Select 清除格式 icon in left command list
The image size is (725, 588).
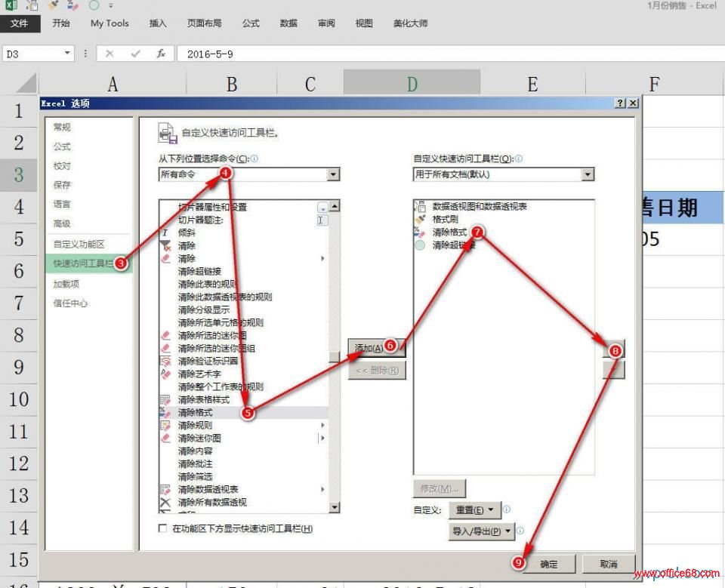[x=165, y=413]
